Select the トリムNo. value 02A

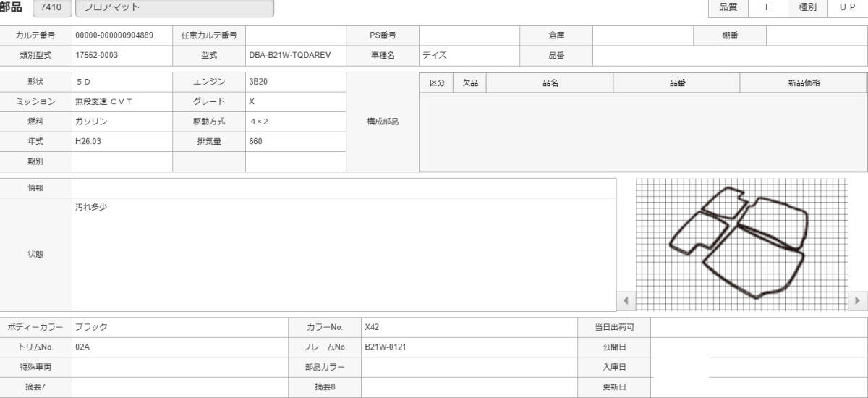82,347
